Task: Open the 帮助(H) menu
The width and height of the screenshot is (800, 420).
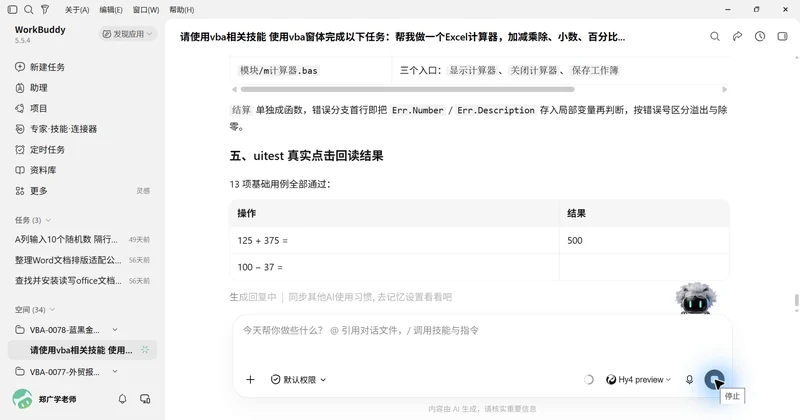Action: pyautogui.click(x=182, y=10)
